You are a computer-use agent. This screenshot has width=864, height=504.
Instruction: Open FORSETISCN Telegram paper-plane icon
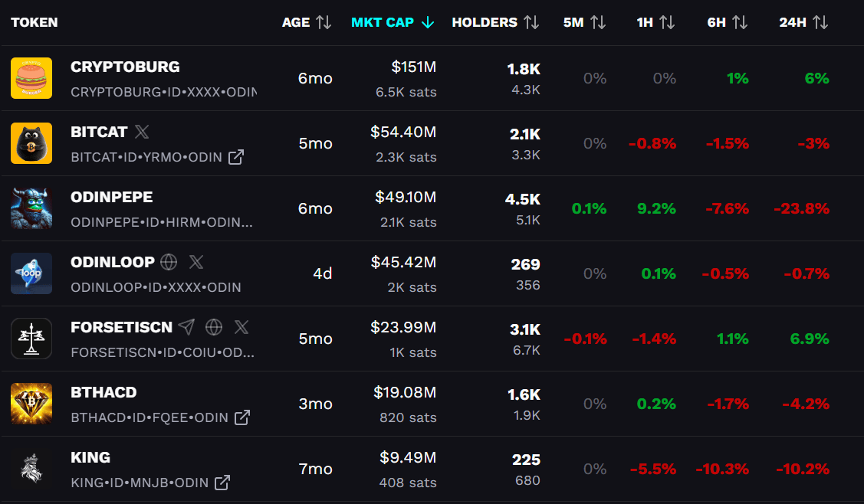[x=186, y=327]
